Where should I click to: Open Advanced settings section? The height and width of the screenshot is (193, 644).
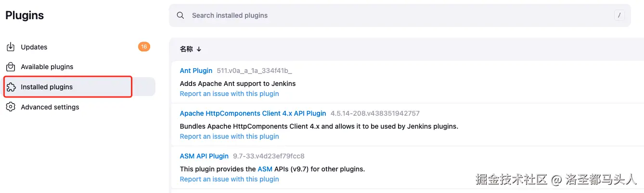tap(50, 107)
